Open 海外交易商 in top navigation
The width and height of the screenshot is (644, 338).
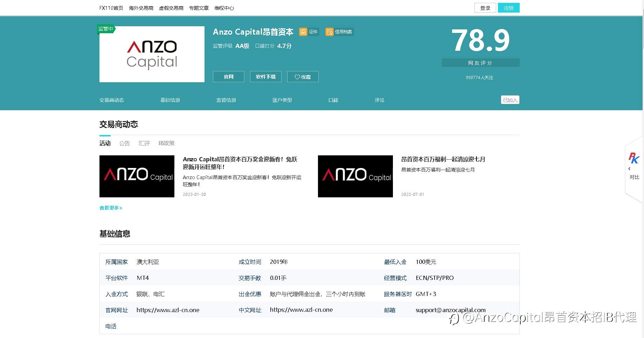[x=141, y=8]
